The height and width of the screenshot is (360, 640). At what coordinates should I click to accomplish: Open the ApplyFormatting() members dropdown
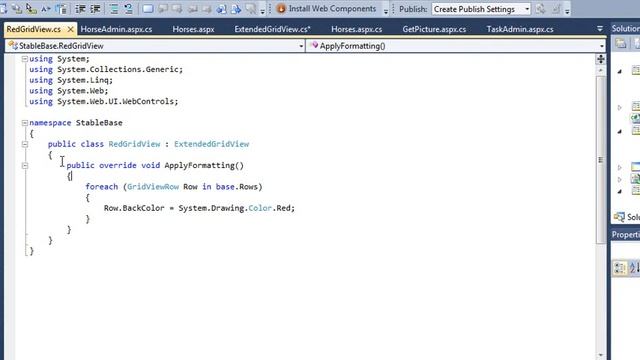tap(602, 46)
